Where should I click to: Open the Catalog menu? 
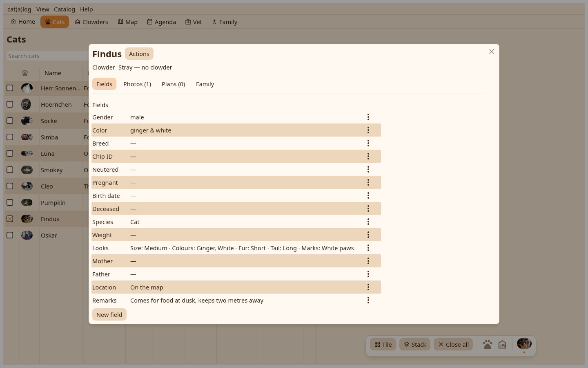65,9
